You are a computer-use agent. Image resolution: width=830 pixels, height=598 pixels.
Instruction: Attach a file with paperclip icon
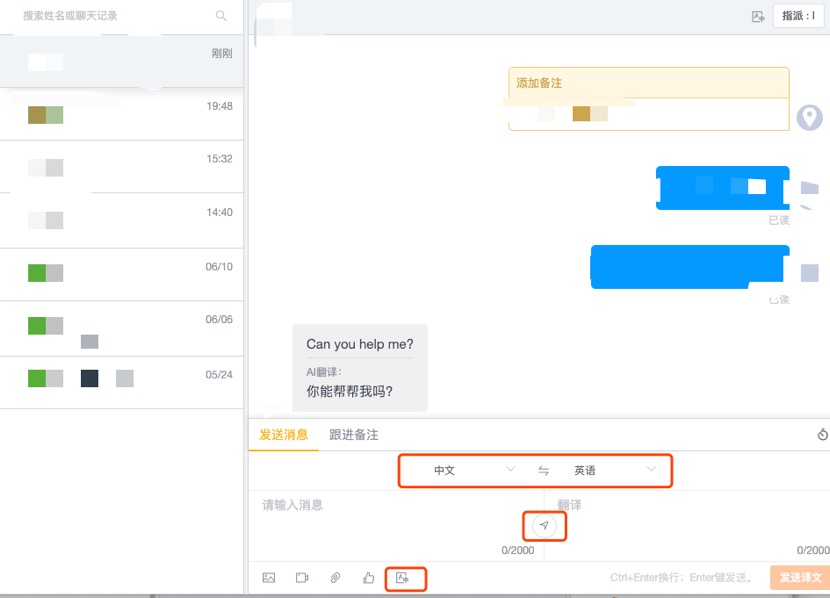tap(335, 577)
